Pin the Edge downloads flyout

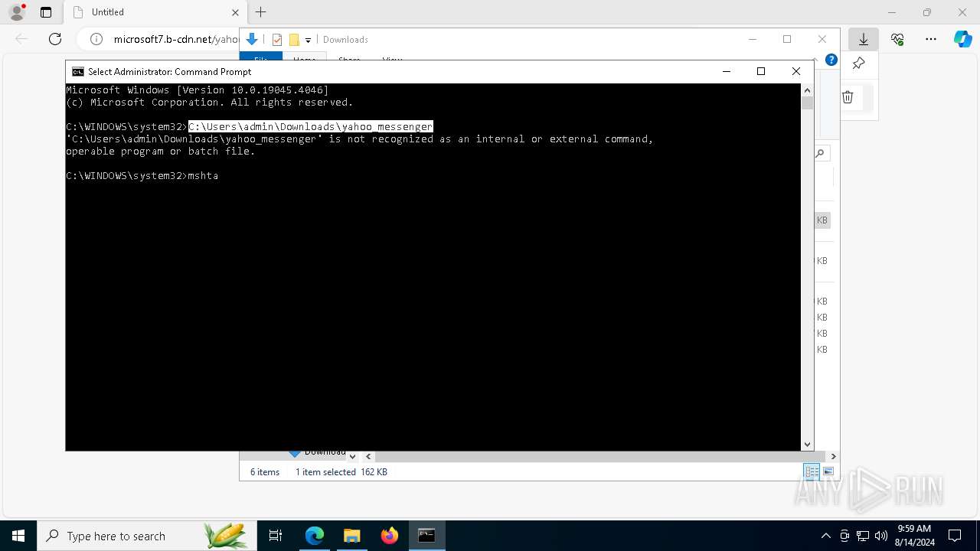(x=858, y=63)
